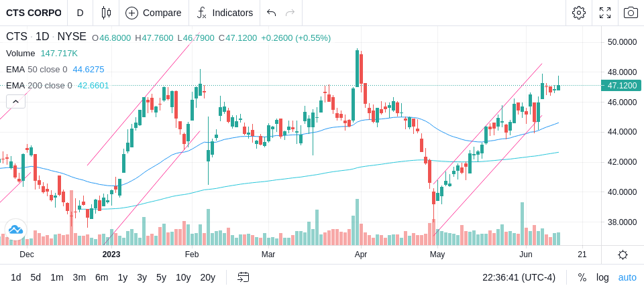
Task: Enter fullscreen mode
Action: click(x=605, y=13)
